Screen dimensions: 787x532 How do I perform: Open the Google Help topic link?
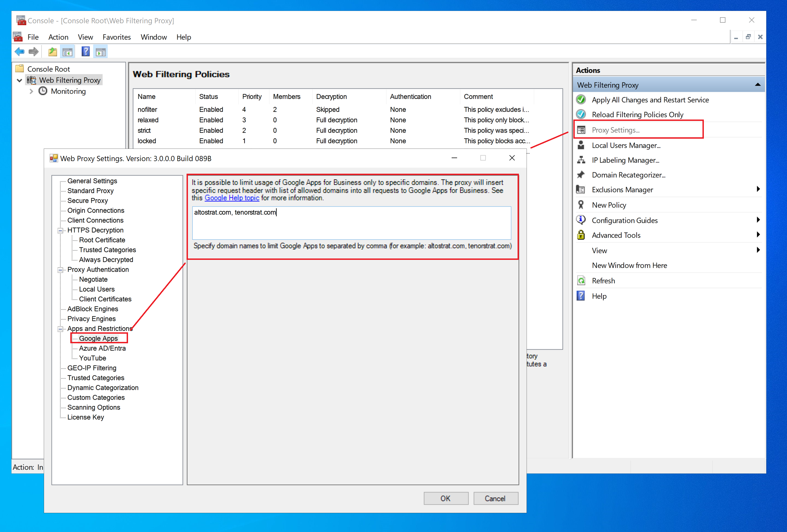pos(232,198)
